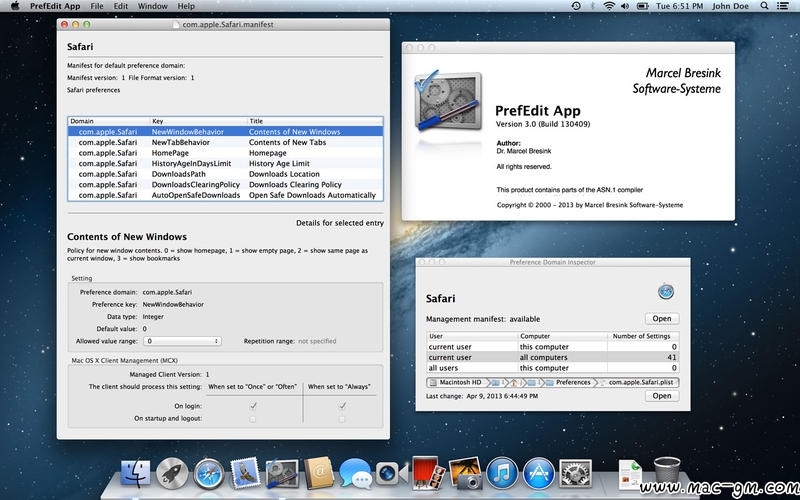Open the Window menu
This screenshot has height=500, width=800.
(x=153, y=6)
